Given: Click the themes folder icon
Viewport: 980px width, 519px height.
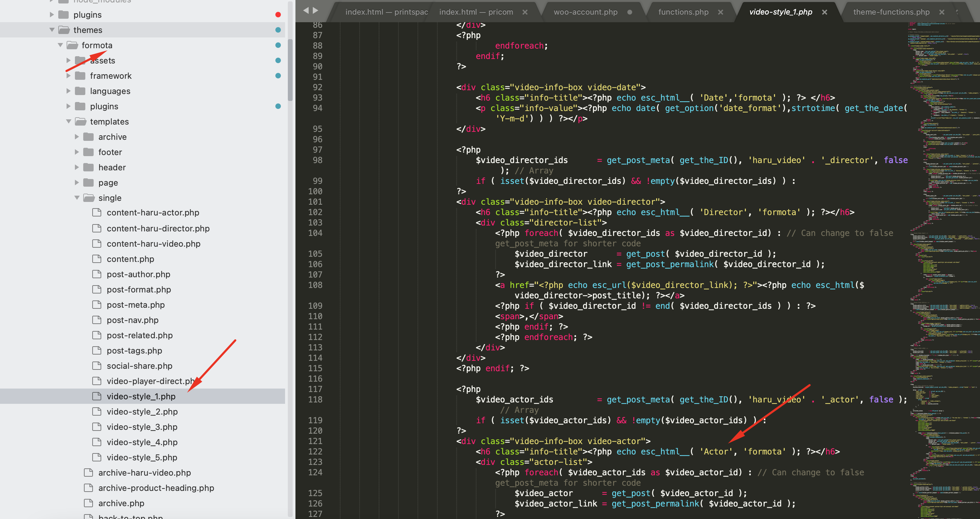Looking at the screenshot, I should coord(64,30).
